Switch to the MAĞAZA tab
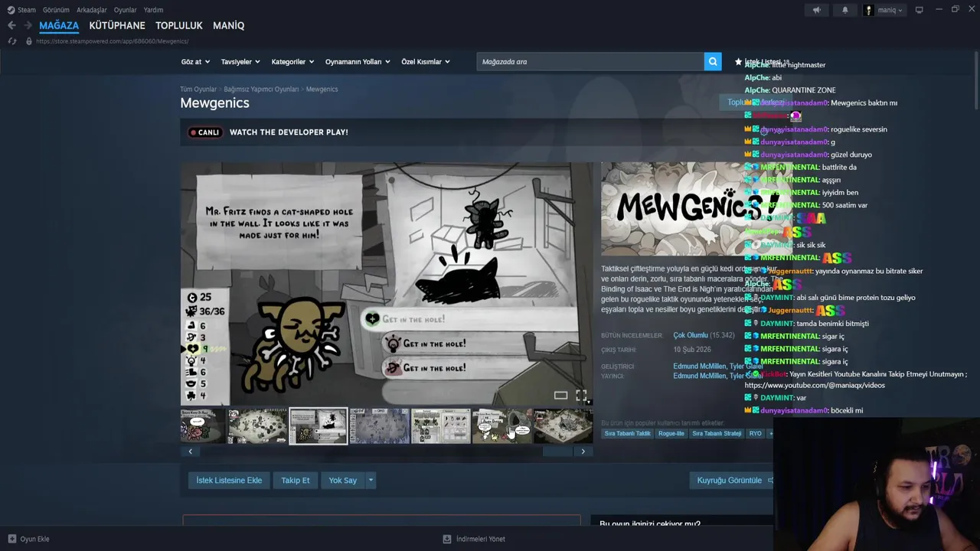This screenshot has height=551, width=980. click(x=59, y=25)
